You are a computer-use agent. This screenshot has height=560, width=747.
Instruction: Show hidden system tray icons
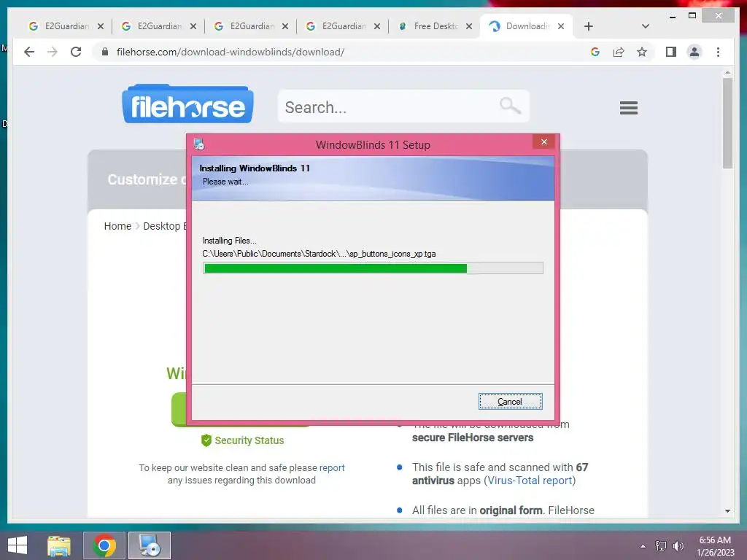pos(643,546)
